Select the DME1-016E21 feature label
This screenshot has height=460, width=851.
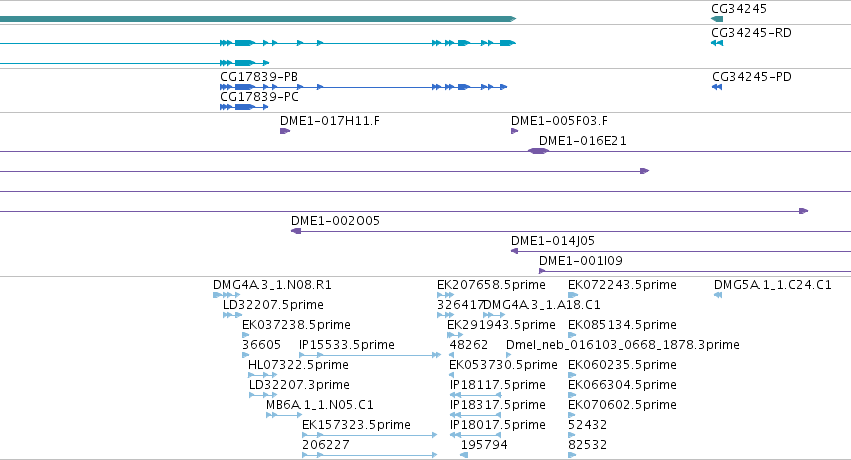tap(583, 140)
